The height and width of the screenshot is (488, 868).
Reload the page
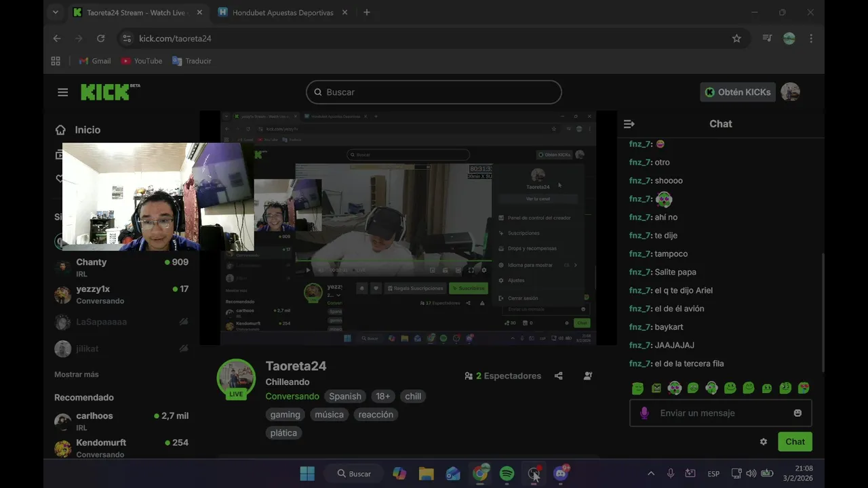101,39
